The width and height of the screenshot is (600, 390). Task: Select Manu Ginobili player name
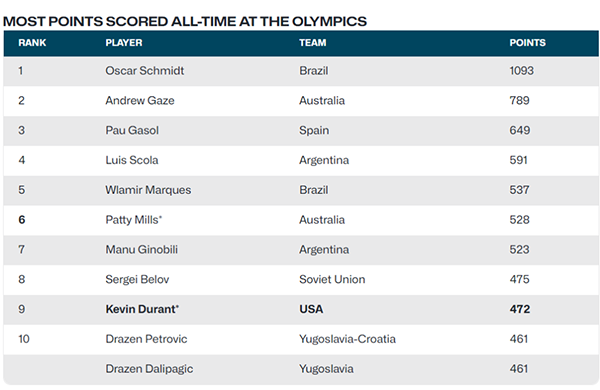[142, 250]
